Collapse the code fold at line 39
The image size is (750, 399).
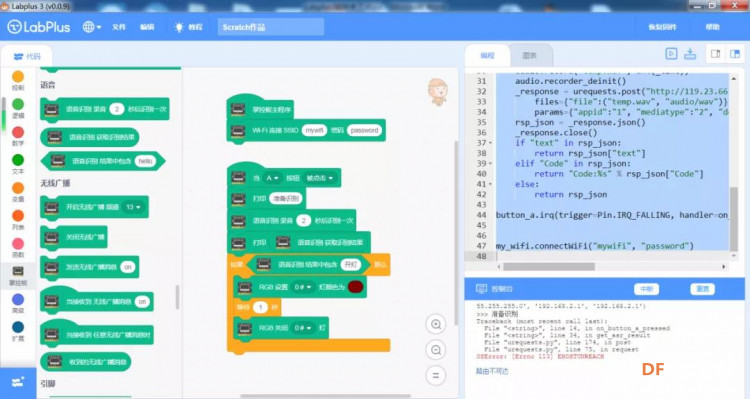tap(490, 164)
